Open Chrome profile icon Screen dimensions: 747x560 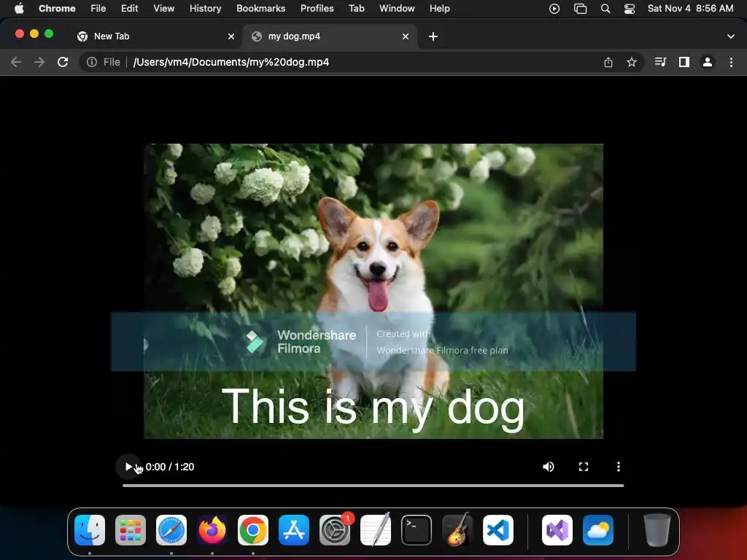pyautogui.click(x=708, y=62)
